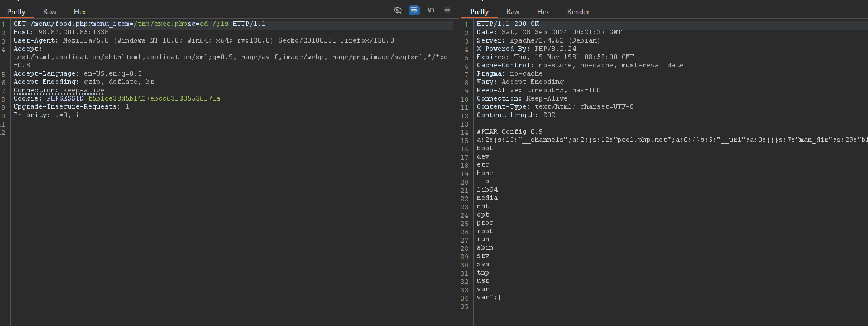Viewport: 868px width, 326px height.
Task: Click the sbin directory entry
Action: tap(485, 248)
